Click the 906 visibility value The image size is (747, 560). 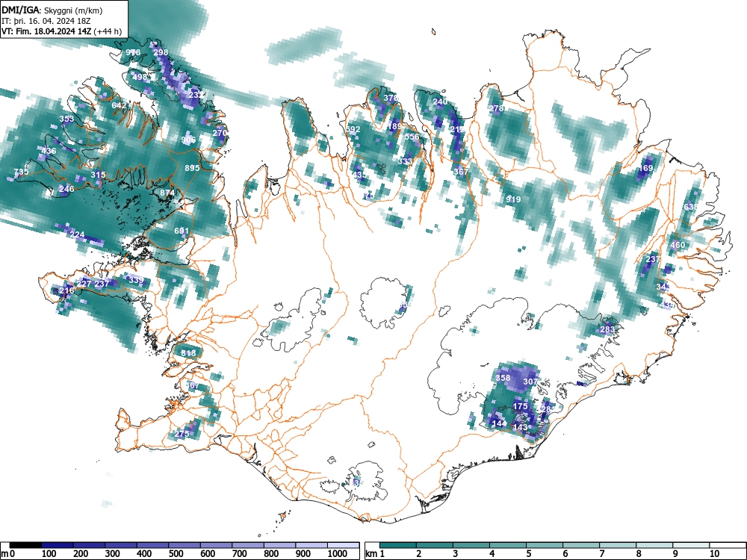click(189, 140)
